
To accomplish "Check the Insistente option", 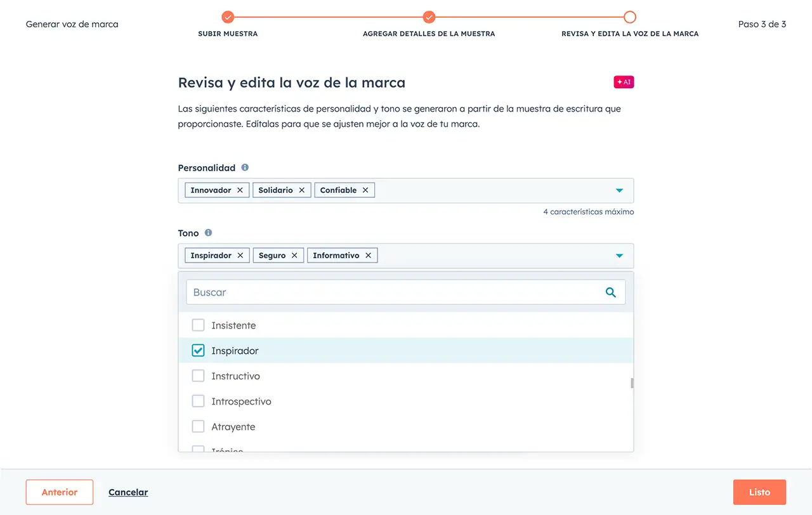I will pyautogui.click(x=199, y=325).
